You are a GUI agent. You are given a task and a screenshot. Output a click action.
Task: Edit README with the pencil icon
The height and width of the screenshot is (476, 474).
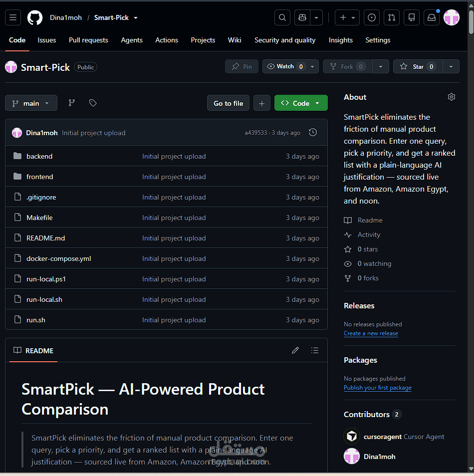(x=295, y=350)
